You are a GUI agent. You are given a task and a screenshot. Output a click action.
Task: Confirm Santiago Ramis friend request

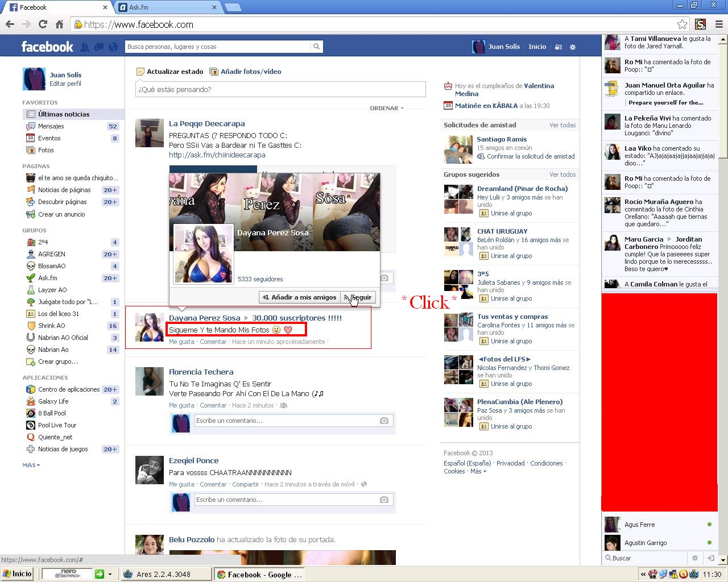click(526, 156)
